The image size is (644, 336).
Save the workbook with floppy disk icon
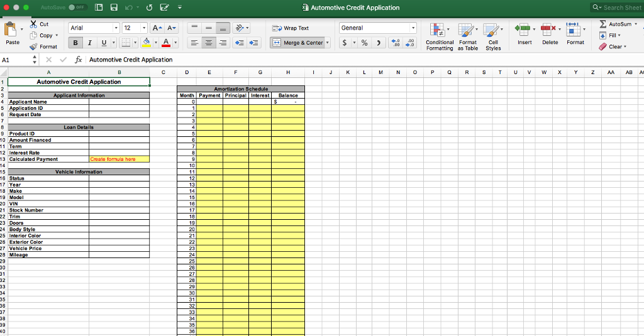[x=114, y=8]
